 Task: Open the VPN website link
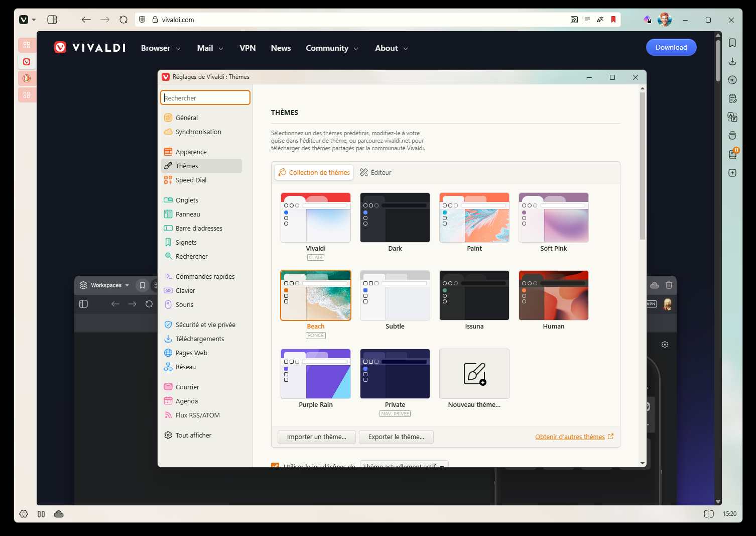pos(247,48)
